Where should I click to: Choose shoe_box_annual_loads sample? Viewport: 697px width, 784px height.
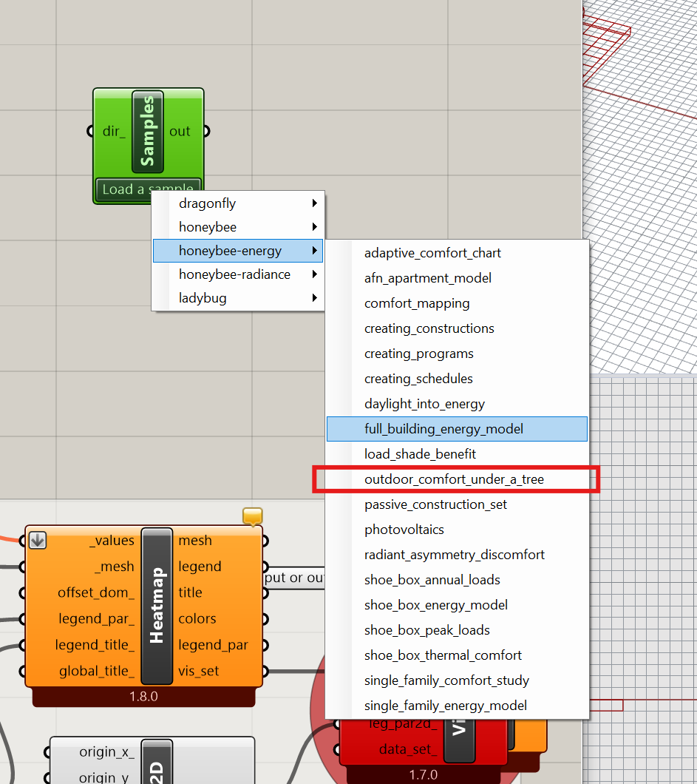point(457,580)
